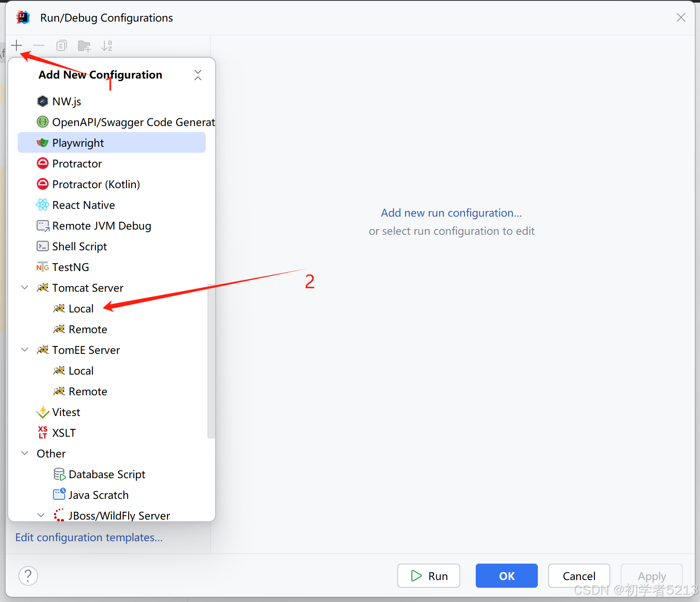Select Local under TomEE Server
Viewport: 700px width, 602px height.
click(x=112, y=371)
